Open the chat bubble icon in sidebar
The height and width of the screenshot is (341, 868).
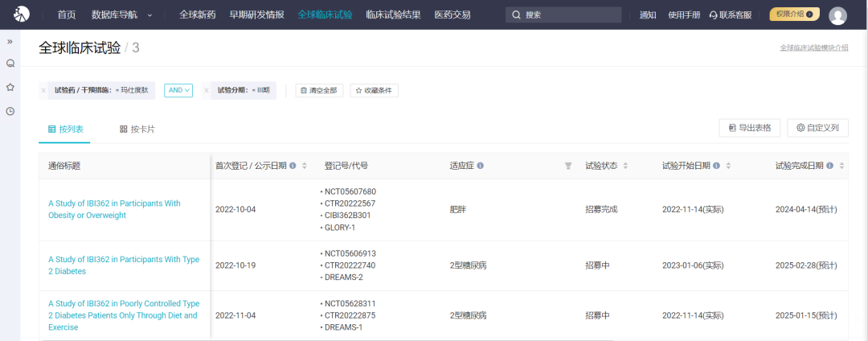pyautogui.click(x=10, y=64)
